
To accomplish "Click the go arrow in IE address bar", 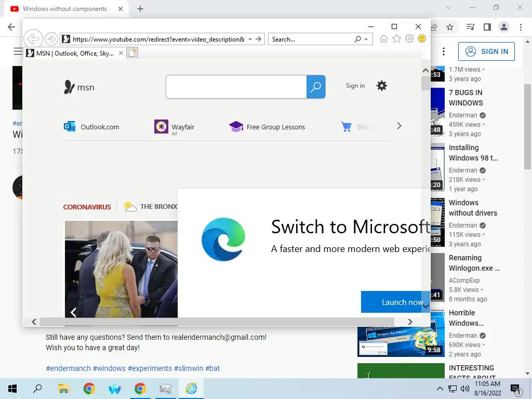I will 259,39.
